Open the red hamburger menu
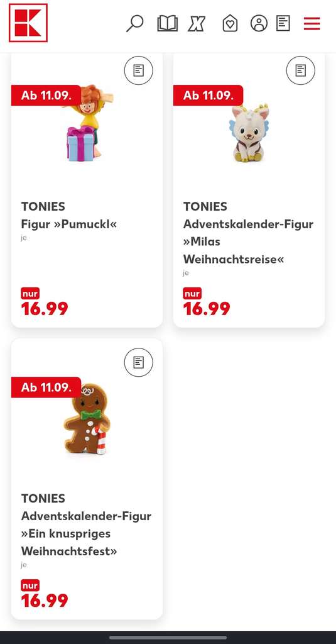Viewport: 336px width, 644px height. [x=312, y=23]
